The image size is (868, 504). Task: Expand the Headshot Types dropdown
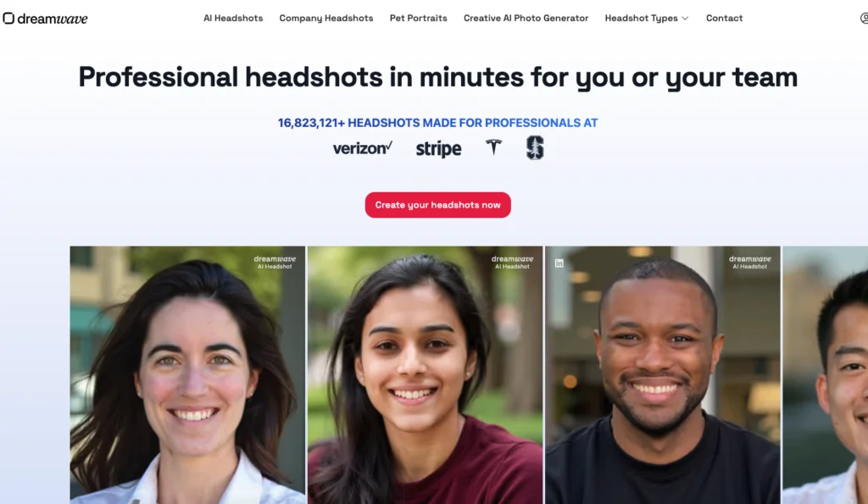[647, 19]
